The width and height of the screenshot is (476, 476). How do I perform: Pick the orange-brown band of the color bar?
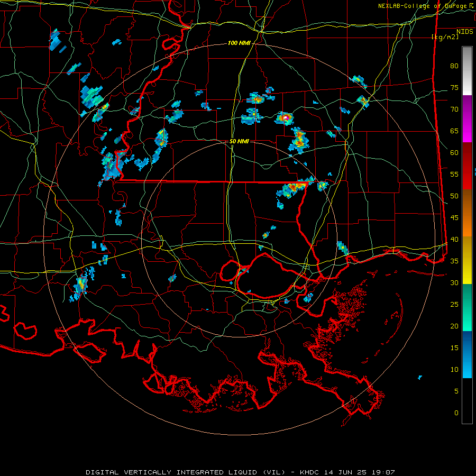point(467,214)
